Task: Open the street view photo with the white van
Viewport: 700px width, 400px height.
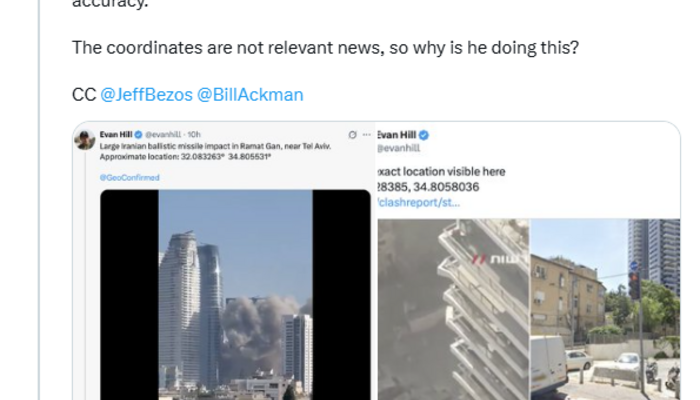Action: pyautogui.click(x=605, y=309)
